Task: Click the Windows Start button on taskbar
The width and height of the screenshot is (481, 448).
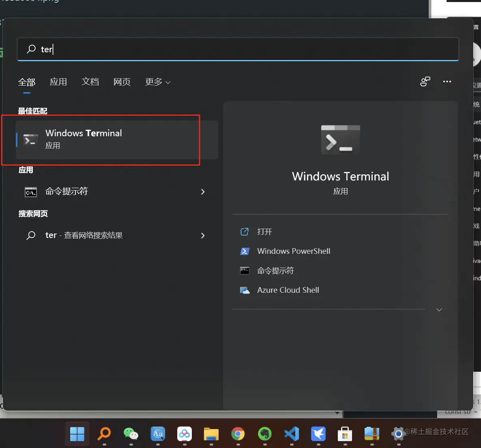Action: [x=77, y=434]
